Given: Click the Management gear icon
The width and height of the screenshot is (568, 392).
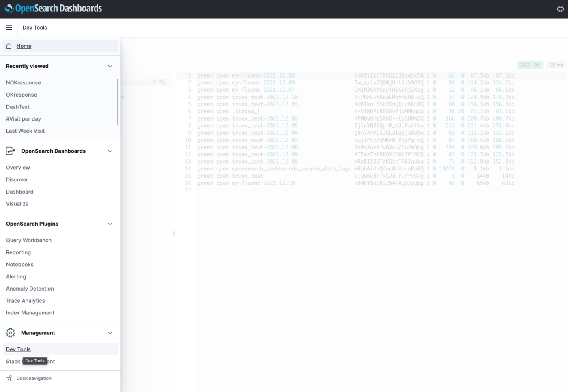Looking at the screenshot, I should point(10,332).
